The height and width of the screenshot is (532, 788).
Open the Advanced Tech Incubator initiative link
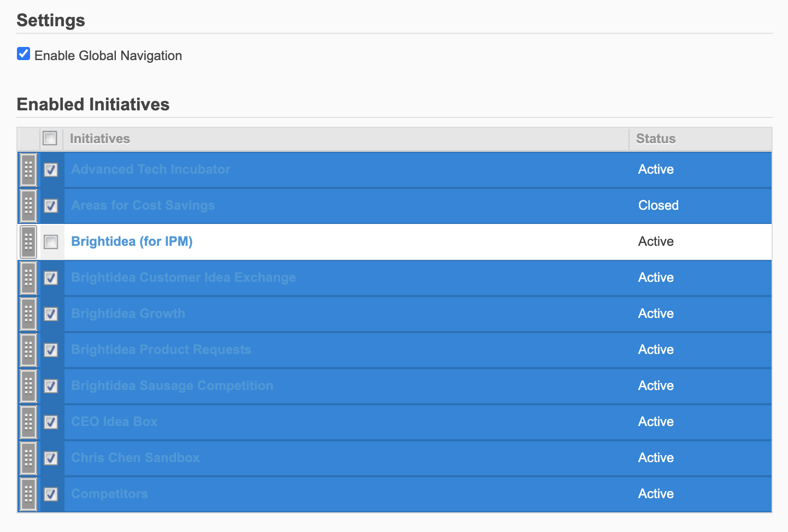click(x=150, y=169)
